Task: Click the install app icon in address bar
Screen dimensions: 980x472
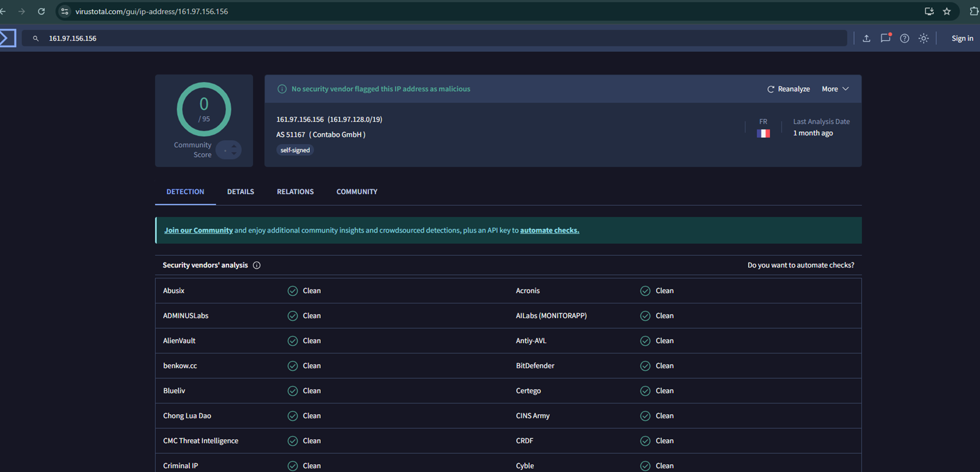Action: (929, 12)
